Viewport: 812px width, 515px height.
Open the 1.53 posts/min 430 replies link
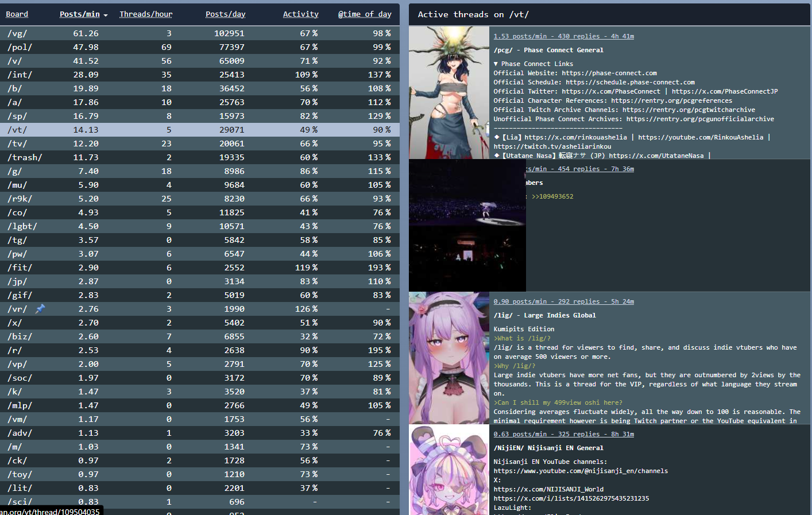(564, 36)
